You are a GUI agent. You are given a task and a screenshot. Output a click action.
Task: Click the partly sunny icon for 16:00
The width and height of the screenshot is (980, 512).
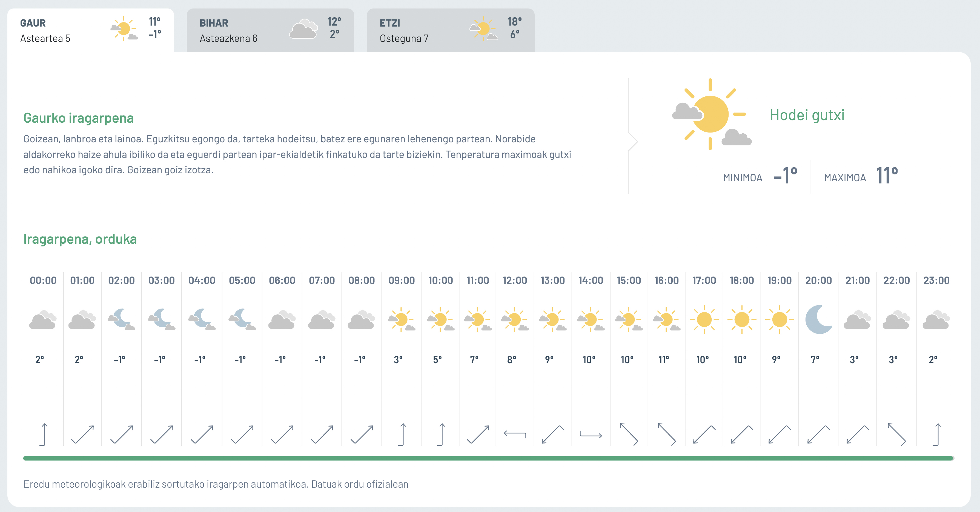(x=666, y=320)
